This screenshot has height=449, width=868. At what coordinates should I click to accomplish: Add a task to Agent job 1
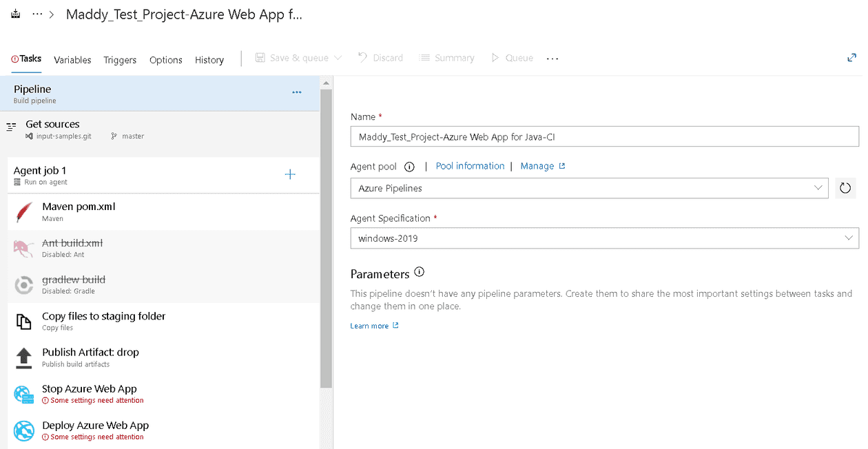click(290, 174)
